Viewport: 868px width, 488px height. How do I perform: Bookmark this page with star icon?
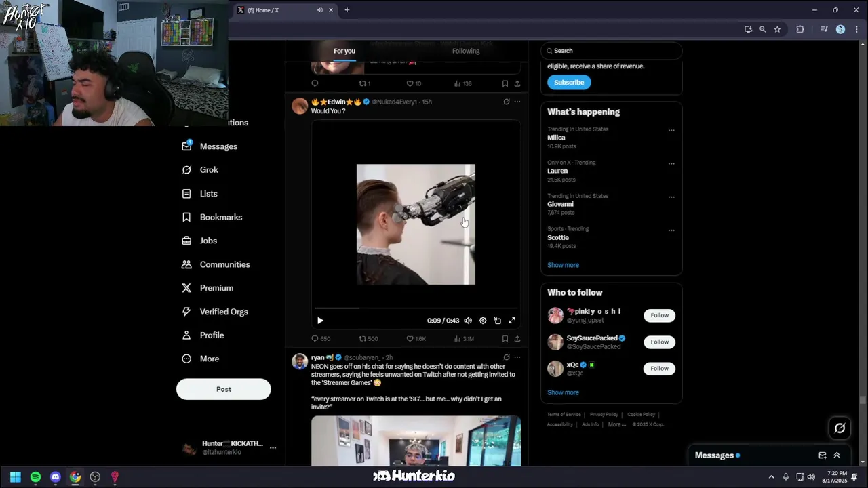click(777, 29)
